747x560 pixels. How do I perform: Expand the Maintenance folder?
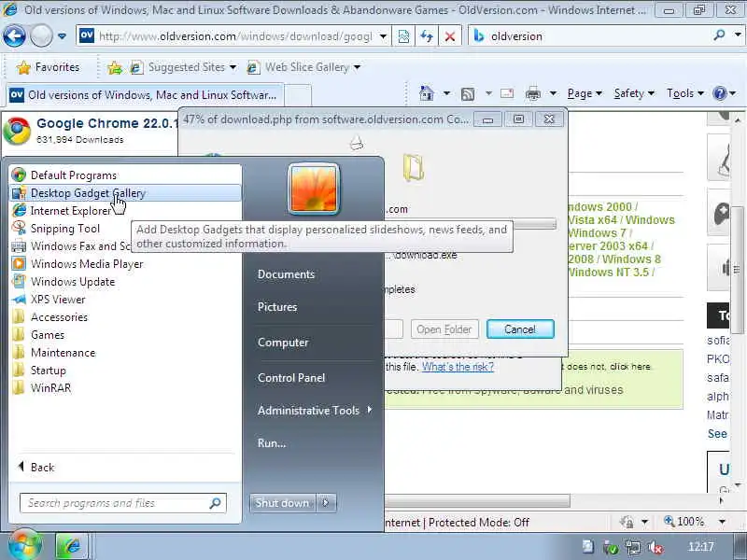pyautogui.click(x=125, y=353)
